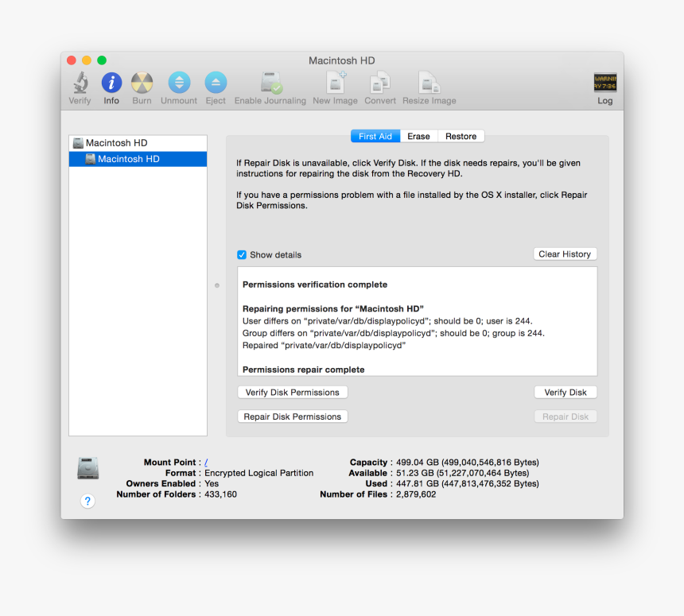The image size is (684, 616).
Task: Switch to the Erase tab
Action: pyautogui.click(x=418, y=135)
